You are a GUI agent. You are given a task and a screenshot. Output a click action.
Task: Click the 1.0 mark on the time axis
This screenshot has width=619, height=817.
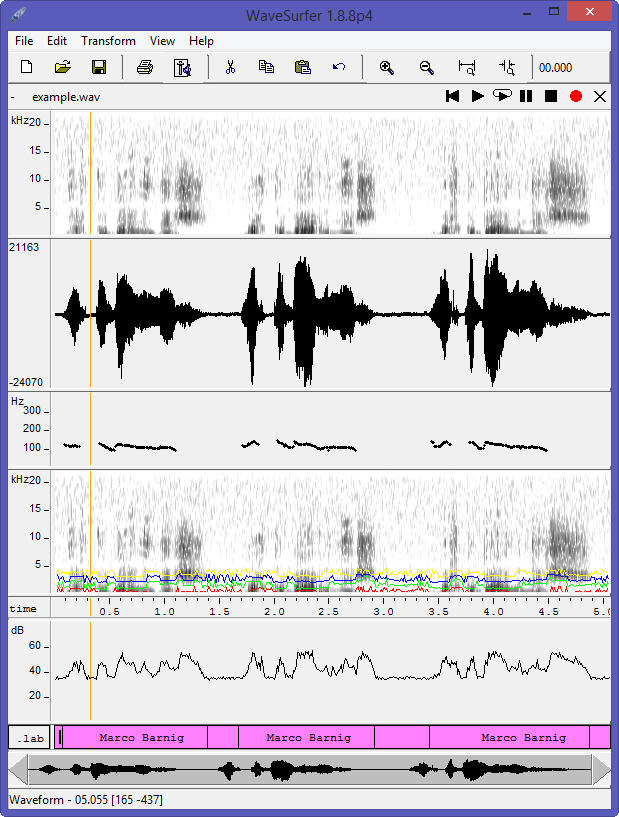point(164,612)
